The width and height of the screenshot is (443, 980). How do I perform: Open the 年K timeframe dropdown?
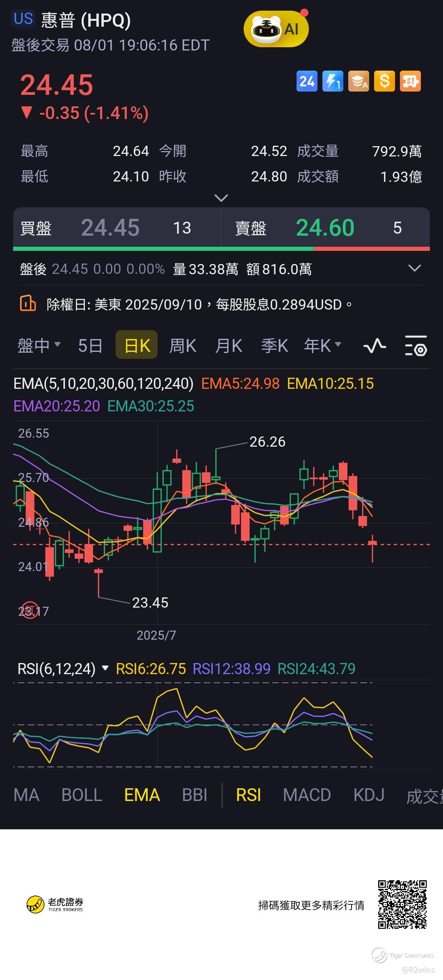pos(323,345)
